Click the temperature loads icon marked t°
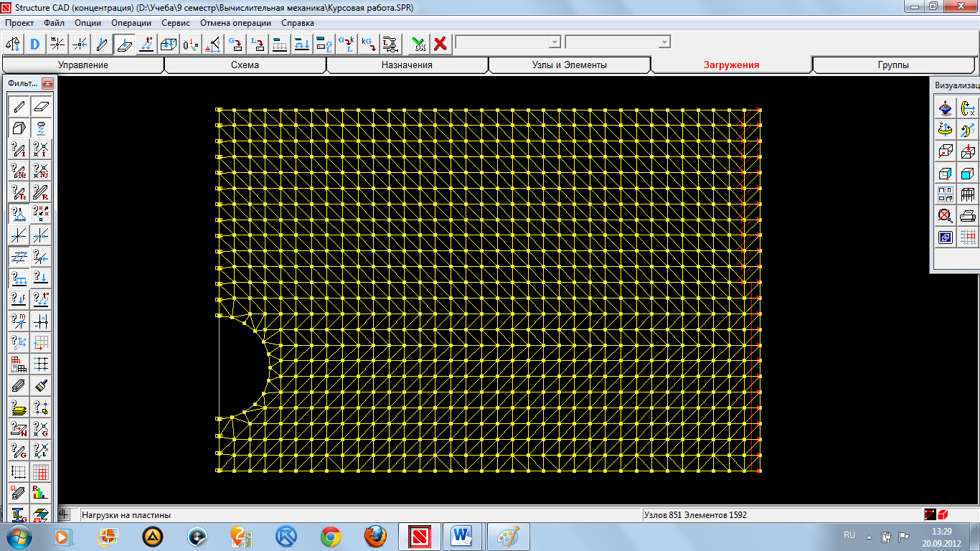Image resolution: width=980 pixels, height=551 pixels. (146, 44)
